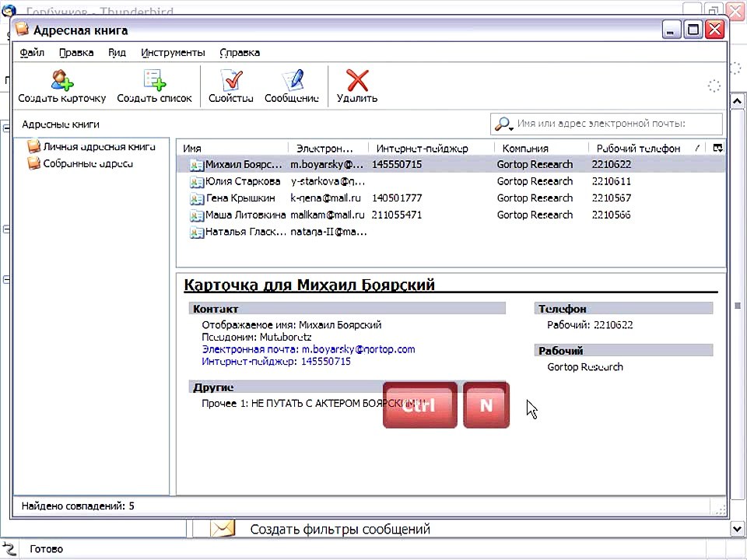Open the Вид menu
This screenshot has height=560, width=747.
[117, 53]
